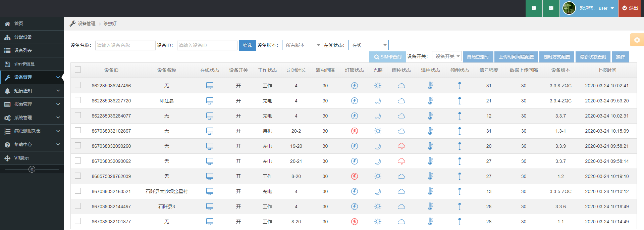Screen dimensions: 644x230
Task: Toggle the select-all checkbox in table header
Action: (78, 70)
